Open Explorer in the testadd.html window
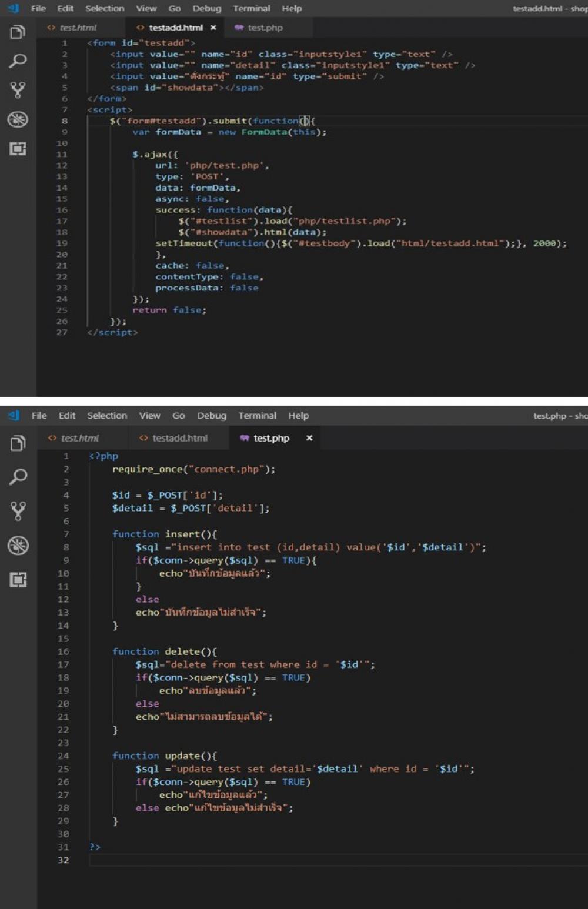 click(x=18, y=32)
